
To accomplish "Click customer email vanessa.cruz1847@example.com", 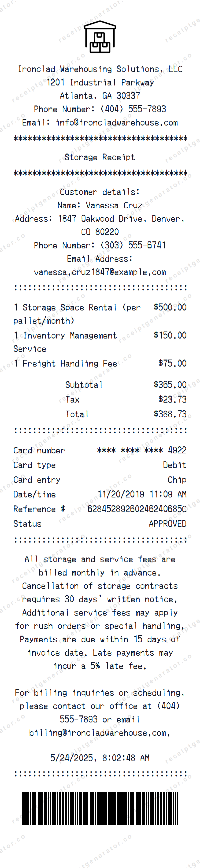I will [100, 272].
